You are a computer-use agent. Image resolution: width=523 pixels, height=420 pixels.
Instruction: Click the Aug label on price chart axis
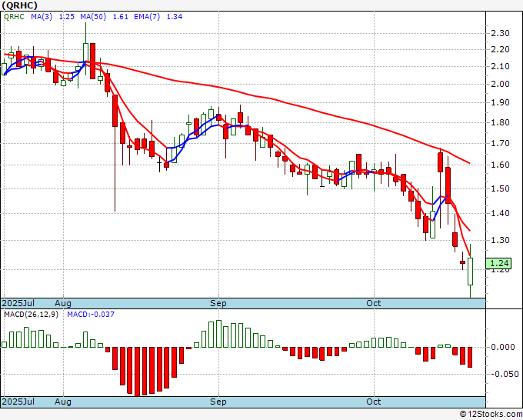[x=63, y=303]
